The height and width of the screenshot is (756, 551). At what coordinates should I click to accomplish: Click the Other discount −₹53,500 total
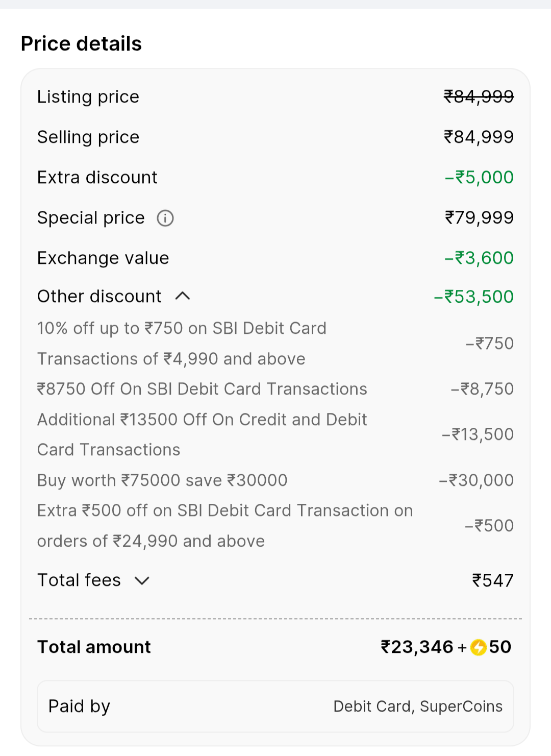pyautogui.click(x=474, y=297)
